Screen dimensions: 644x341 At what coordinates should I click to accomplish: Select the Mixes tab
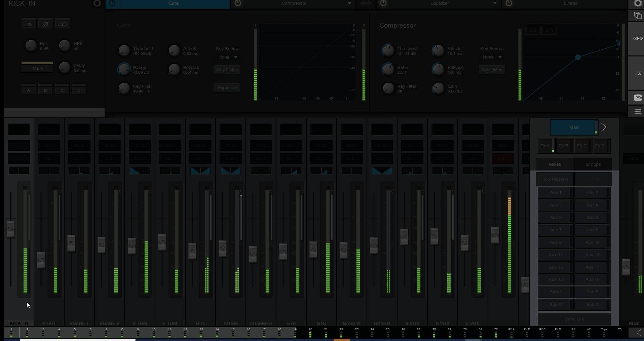coord(555,164)
